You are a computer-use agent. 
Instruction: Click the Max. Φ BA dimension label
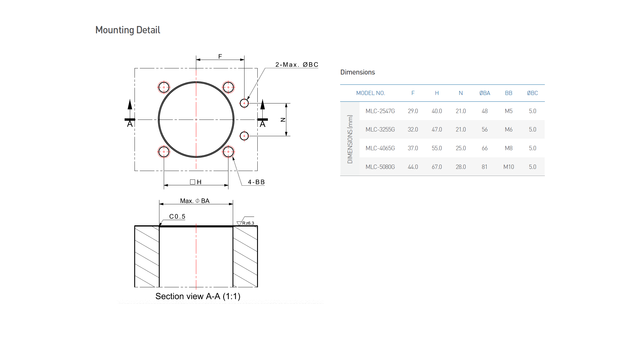(195, 201)
